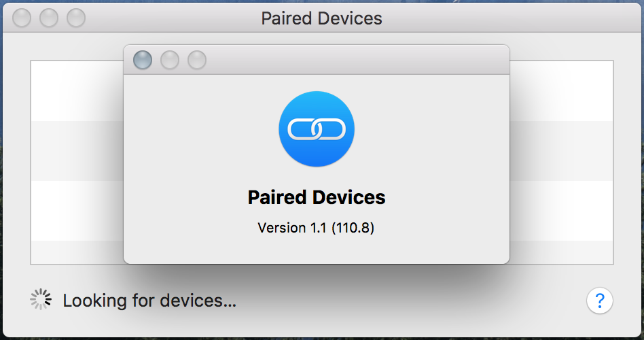This screenshot has width=644, height=340.
Task: Click the Version 1.1 (110.8) label
Action: [x=316, y=228]
